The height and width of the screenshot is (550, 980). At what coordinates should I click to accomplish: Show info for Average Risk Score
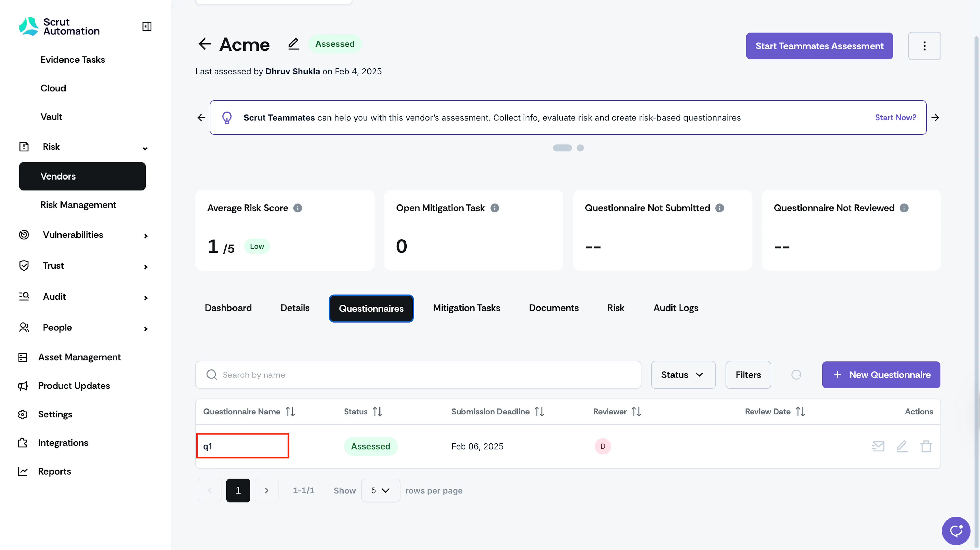(298, 208)
